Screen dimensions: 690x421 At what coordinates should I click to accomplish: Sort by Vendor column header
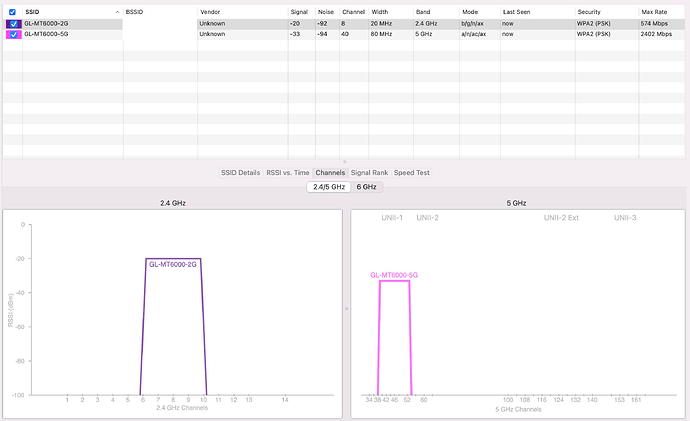pos(210,12)
